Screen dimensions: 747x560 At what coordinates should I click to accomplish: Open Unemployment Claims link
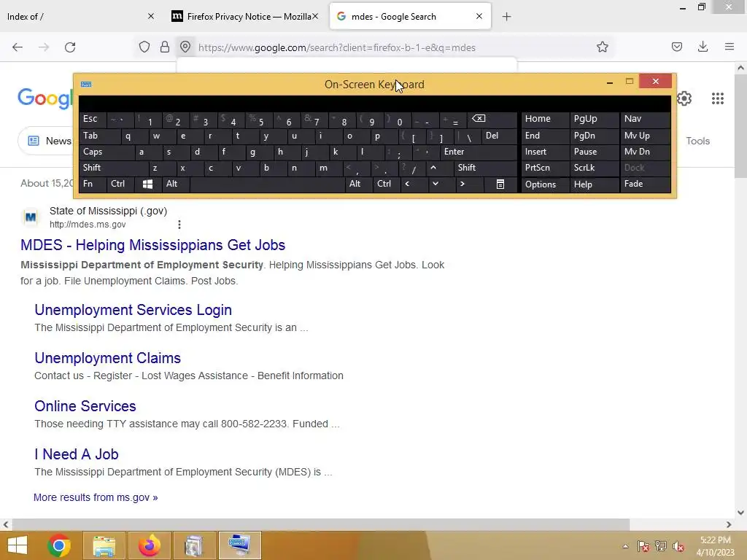click(108, 358)
